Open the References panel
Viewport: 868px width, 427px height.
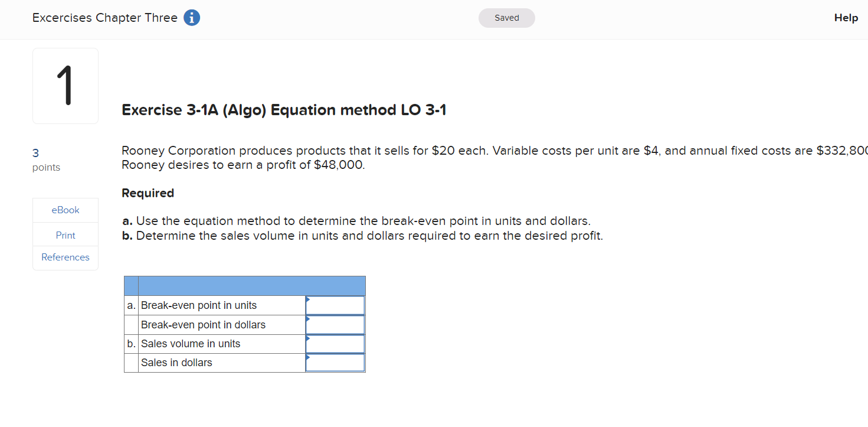click(65, 257)
